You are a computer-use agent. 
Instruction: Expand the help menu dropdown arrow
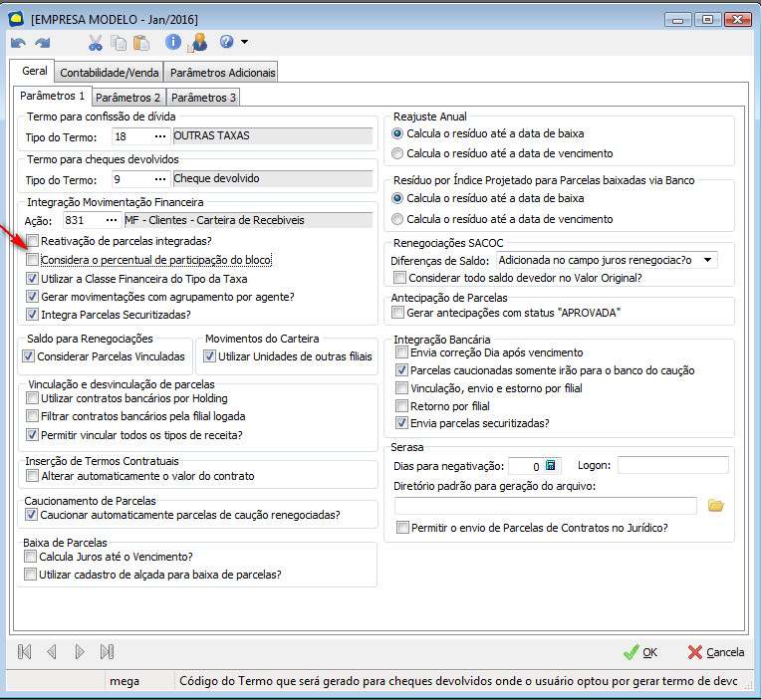244,42
